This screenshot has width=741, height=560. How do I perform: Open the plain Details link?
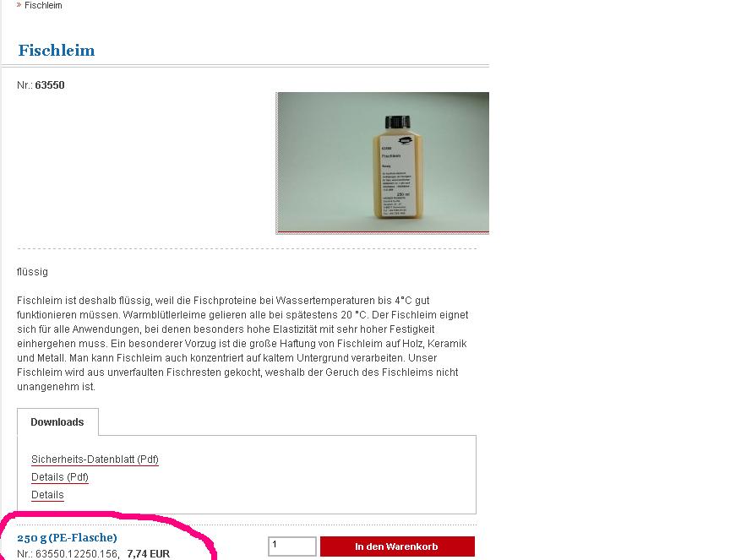pos(47,495)
